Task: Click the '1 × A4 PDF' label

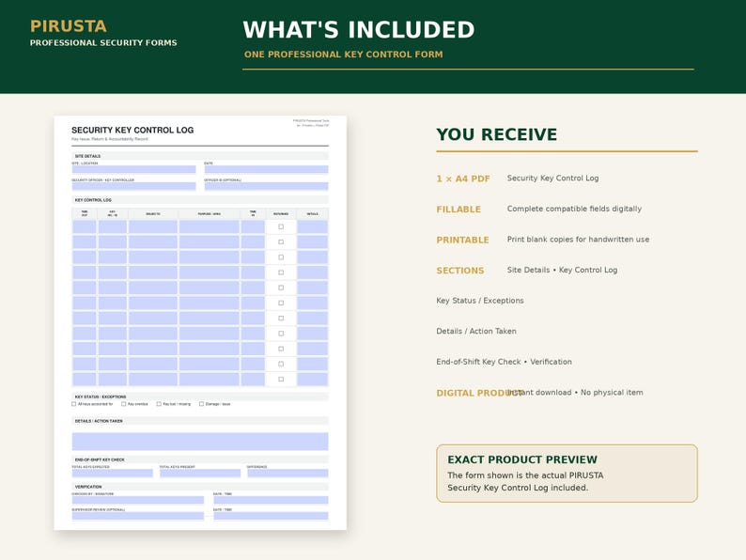Action: coord(463,179)
